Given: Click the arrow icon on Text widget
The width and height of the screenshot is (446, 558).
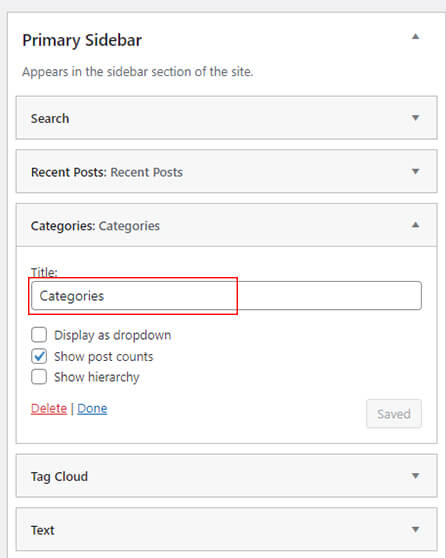Looking at the screenshot, I should click(415, 530).
